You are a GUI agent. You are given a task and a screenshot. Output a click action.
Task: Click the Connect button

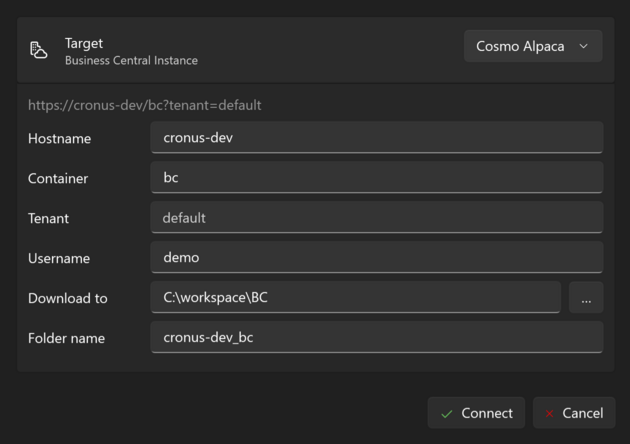click(476, 413)
